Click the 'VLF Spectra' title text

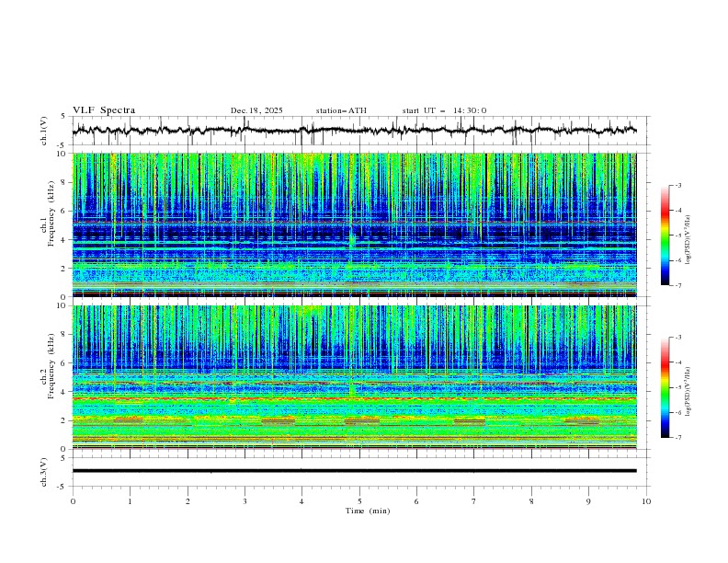(x=104, y=110)
